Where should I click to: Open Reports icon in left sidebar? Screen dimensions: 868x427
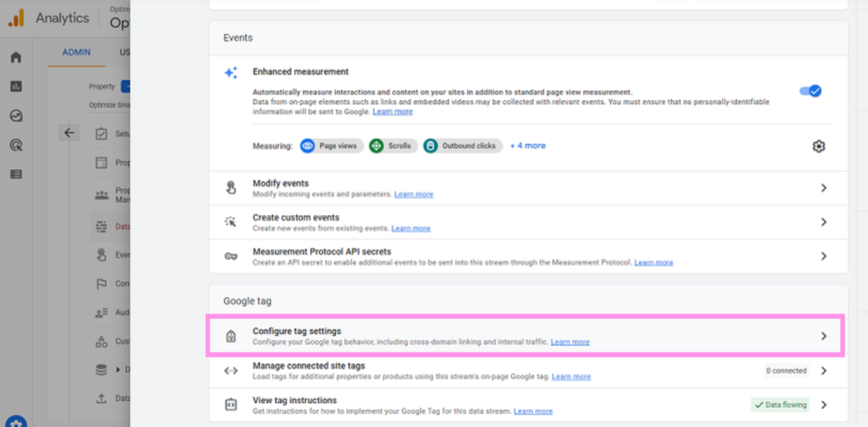(x=16, y=87)
